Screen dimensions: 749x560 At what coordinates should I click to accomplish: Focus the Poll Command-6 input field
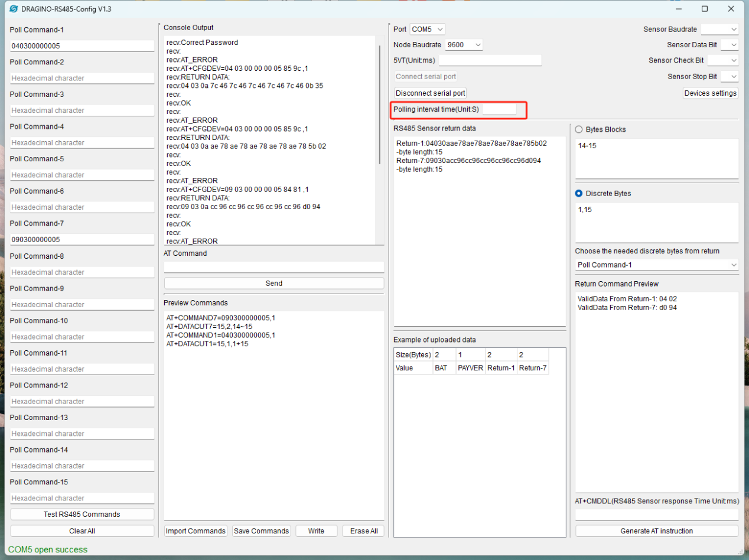pos(82,207)
